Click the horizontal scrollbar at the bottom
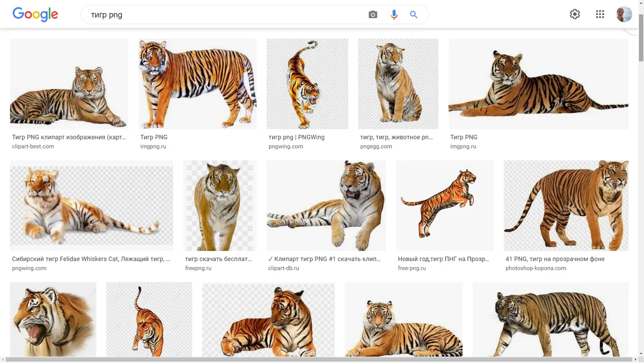 click(x=318, y=360)
